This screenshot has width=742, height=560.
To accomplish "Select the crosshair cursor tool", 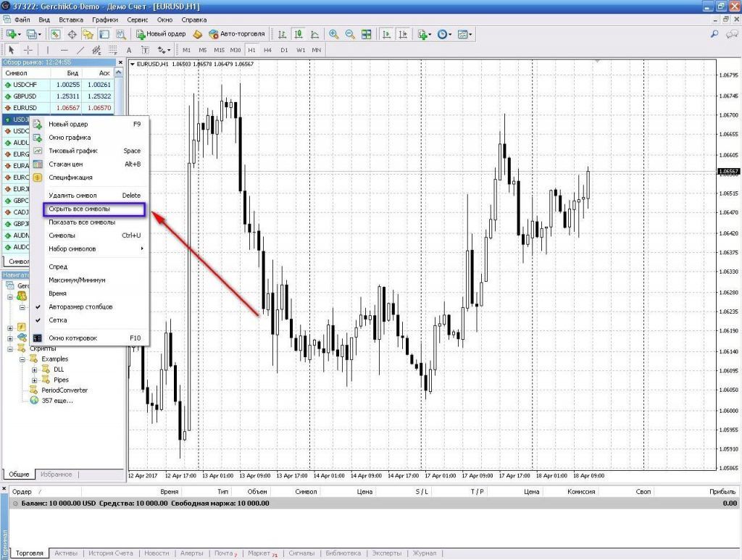I will point(28,50).
